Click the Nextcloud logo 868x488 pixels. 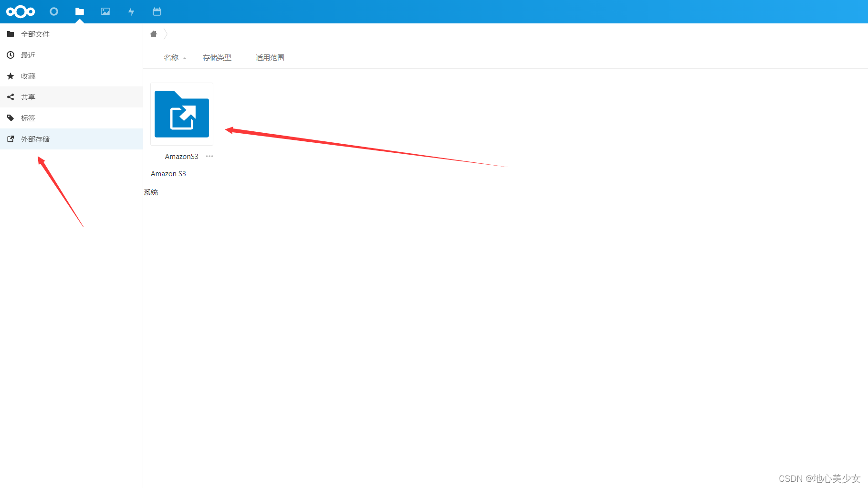tap(21, 11)
